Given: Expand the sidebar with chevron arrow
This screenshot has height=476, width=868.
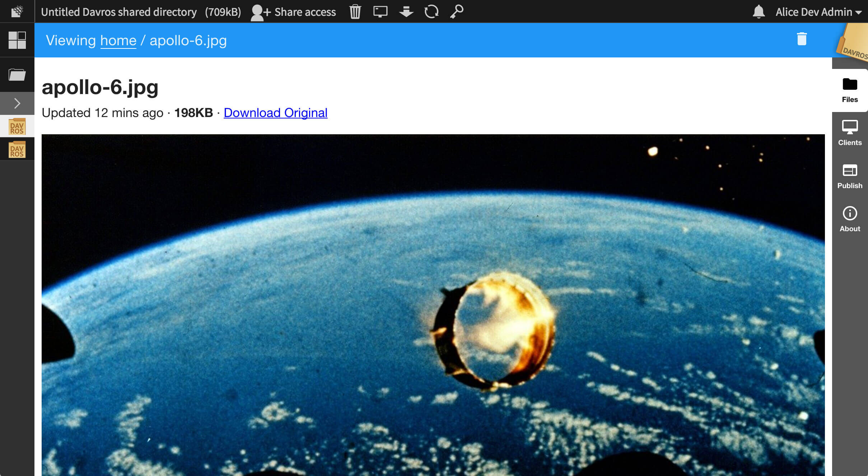Looking at the screenshot, I should point(17,103).
